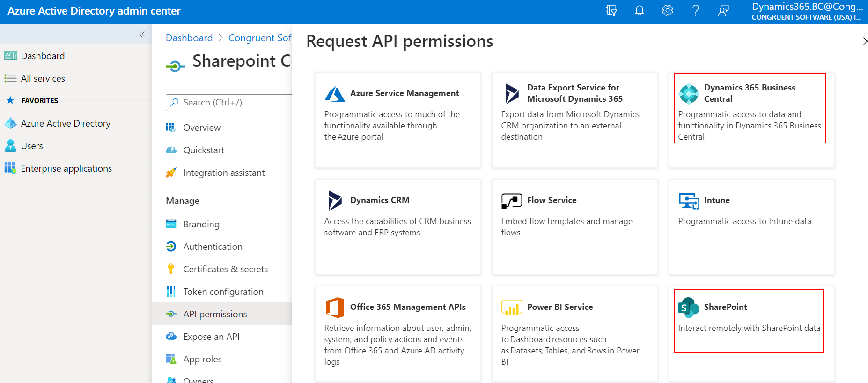The image size is (868, 383).
Task: Select Office 365 Management APIs card
Action: 398,334
